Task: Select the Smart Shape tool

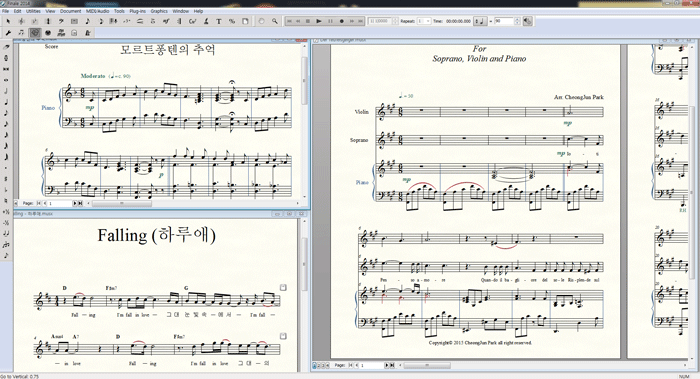Action: [140, 21]
